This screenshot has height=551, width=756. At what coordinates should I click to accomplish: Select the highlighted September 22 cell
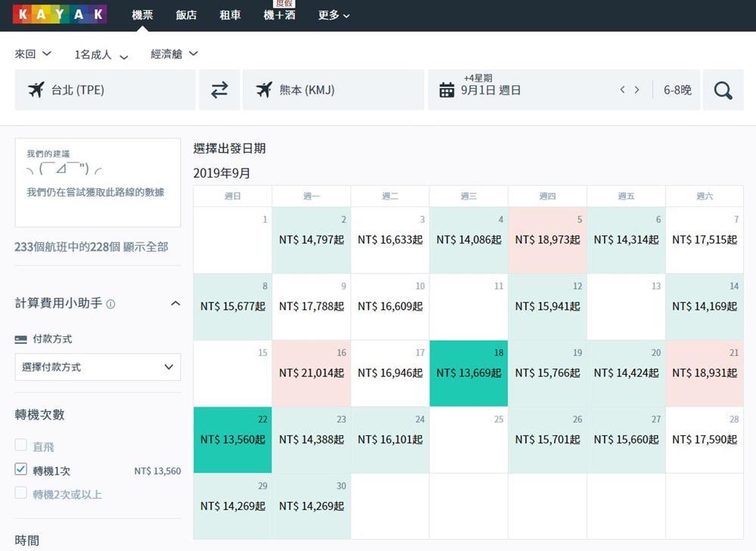click(x=232, y=440)
